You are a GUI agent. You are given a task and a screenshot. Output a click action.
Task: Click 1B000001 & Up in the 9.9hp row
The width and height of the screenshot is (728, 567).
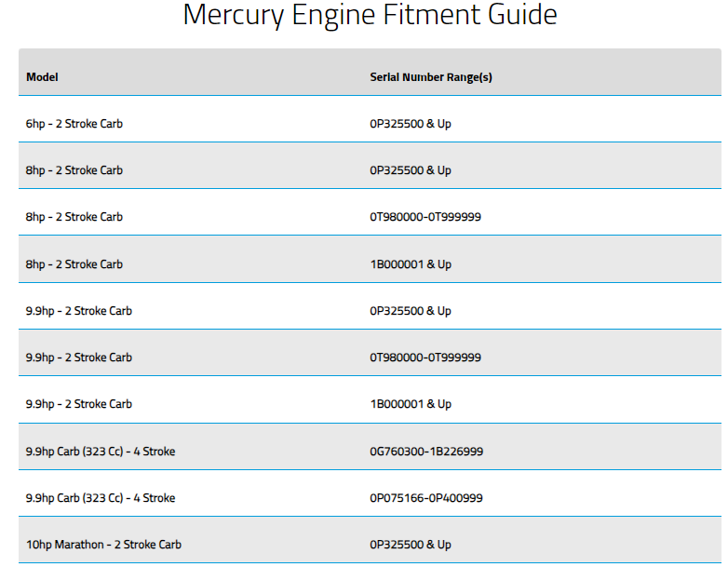tap(411, 404)
